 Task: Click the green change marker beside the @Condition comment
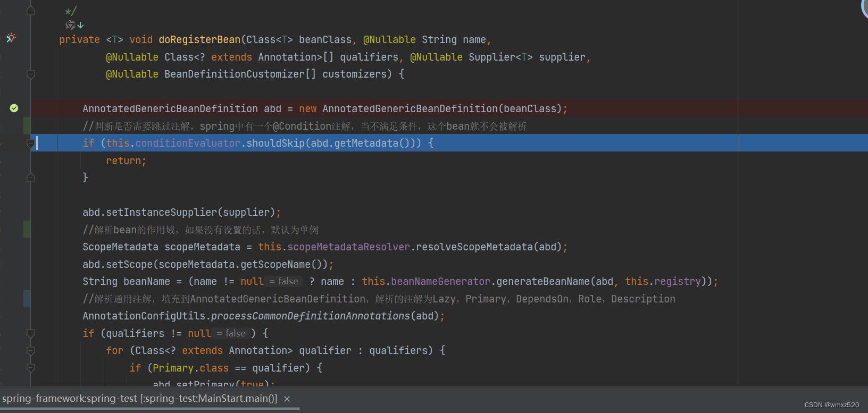coord(27,126)
